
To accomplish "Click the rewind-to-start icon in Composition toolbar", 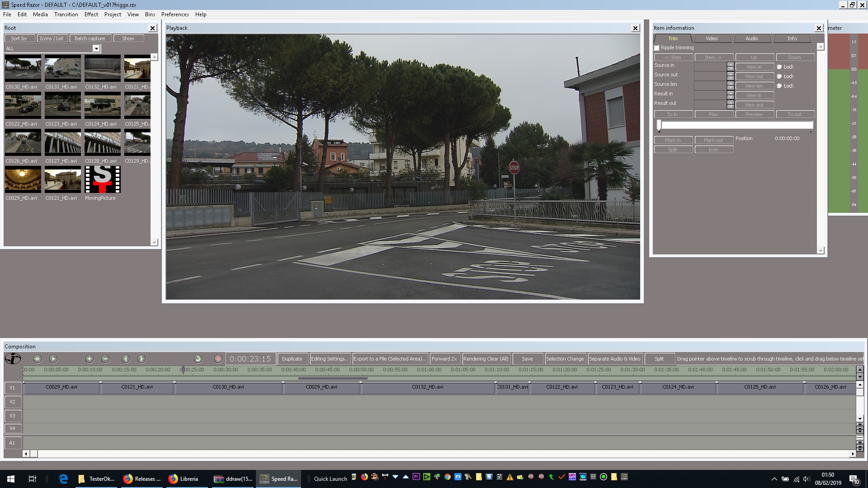I will (x=38, y=359).
